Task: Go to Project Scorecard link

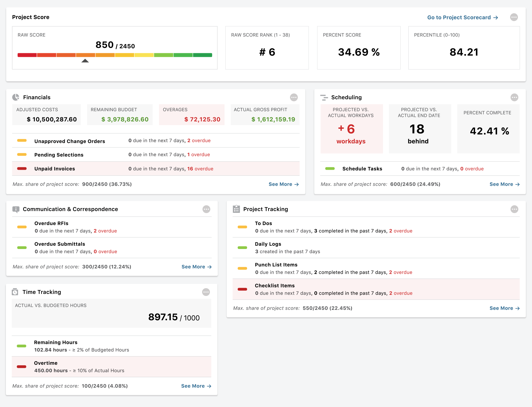Action: pyautogui.click(x=462, y=18)
